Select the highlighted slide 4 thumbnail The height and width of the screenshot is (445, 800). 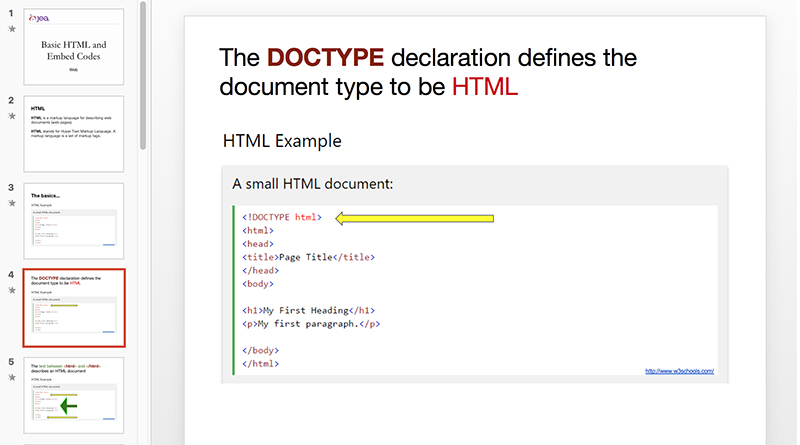pyautogui.click(x=74, y=308)
